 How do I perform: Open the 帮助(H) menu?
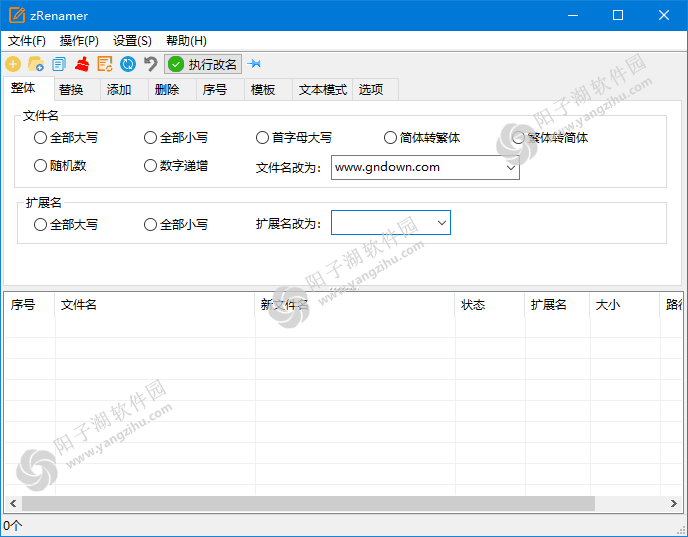click(x=186, y=41)
